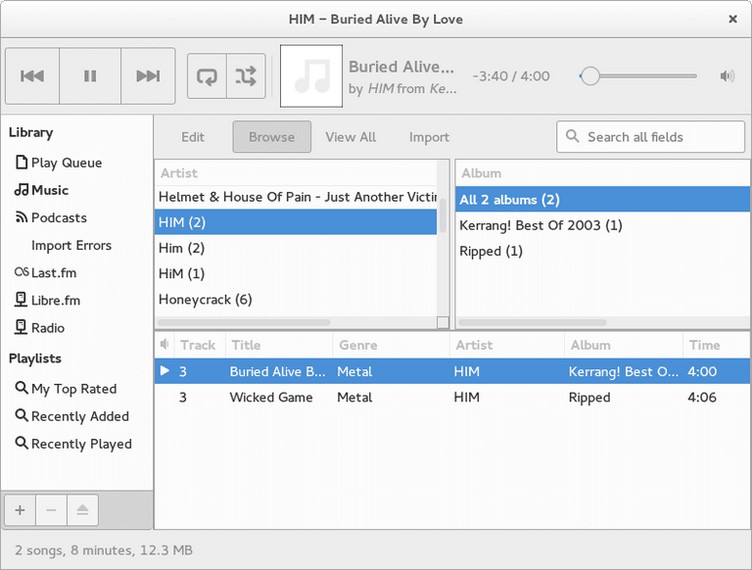Open My Top Rated playlist
The width and height of the screenshot is (752, 570).
click(66, 388)
